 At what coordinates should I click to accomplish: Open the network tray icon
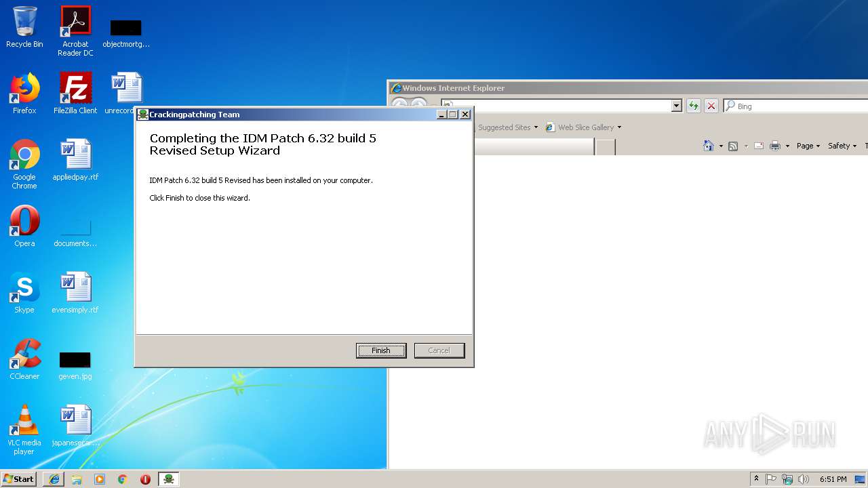coord(787,479)
